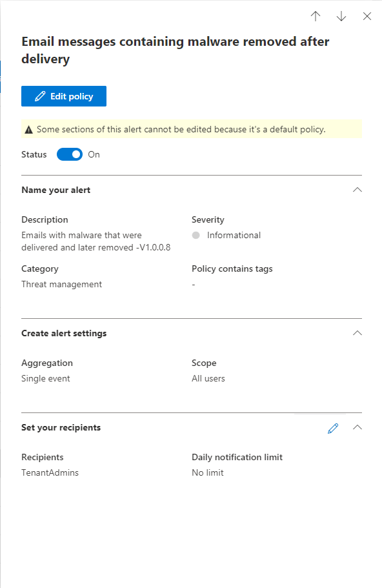
Task: Click the default policy warning banner text
Action: 181,129
